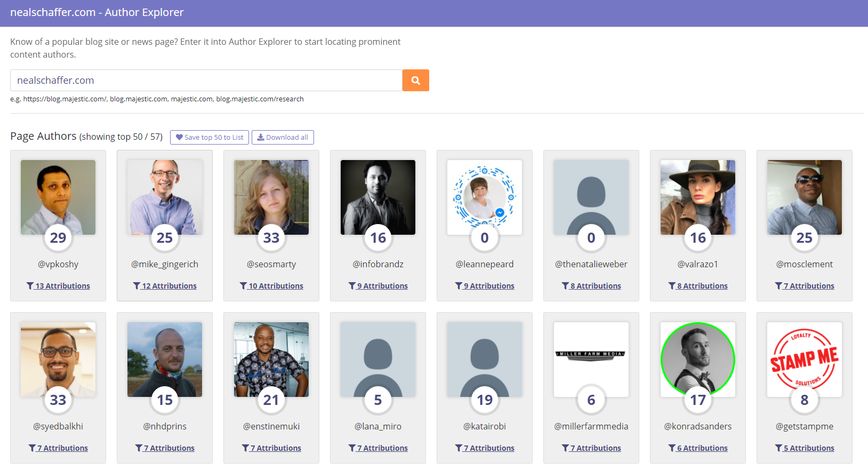Filter by @nhdprins's 7 Attributions
The width and height of the screenshot is (868, 470).
coord(165,448)
